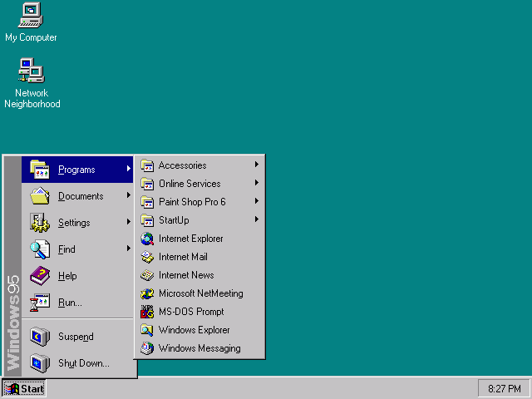Select the Run... label in Start menu
This screenshot has height=399, width=532.
[x=70, y=303]
